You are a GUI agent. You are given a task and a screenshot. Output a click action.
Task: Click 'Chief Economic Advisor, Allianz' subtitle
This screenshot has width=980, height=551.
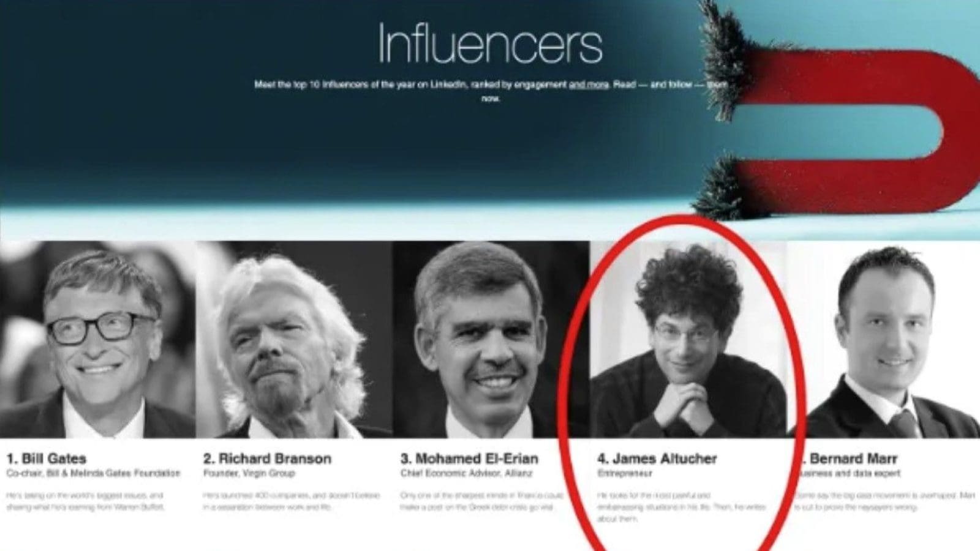467,474
